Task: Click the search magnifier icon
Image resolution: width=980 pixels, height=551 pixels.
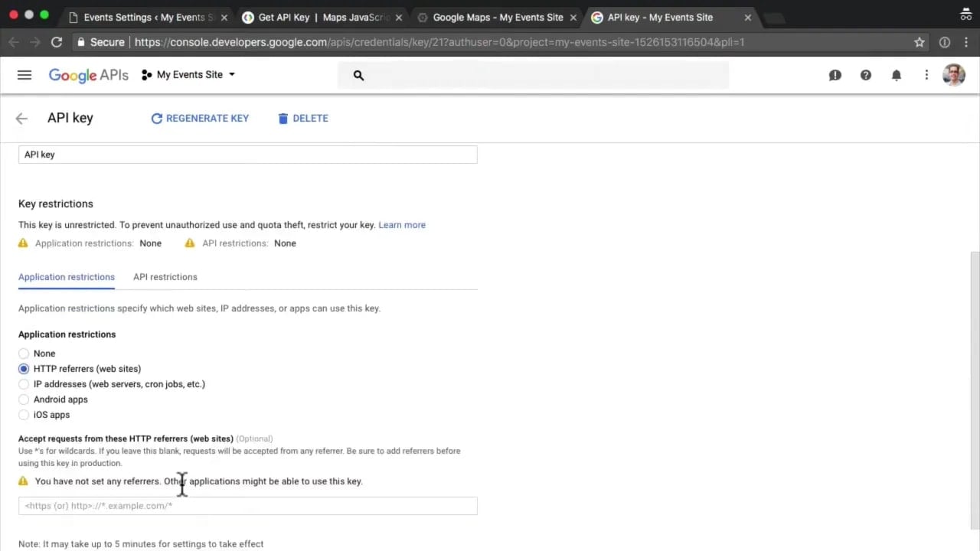Action: 358,75
